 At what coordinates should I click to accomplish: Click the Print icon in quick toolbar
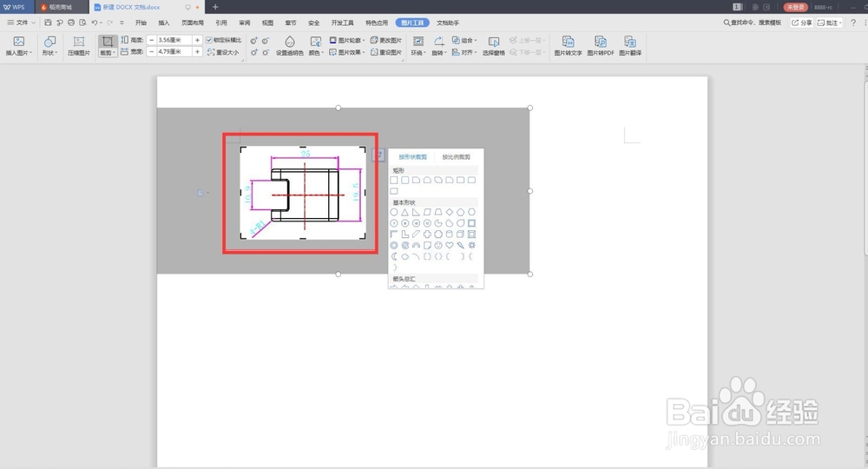point(71,23)
